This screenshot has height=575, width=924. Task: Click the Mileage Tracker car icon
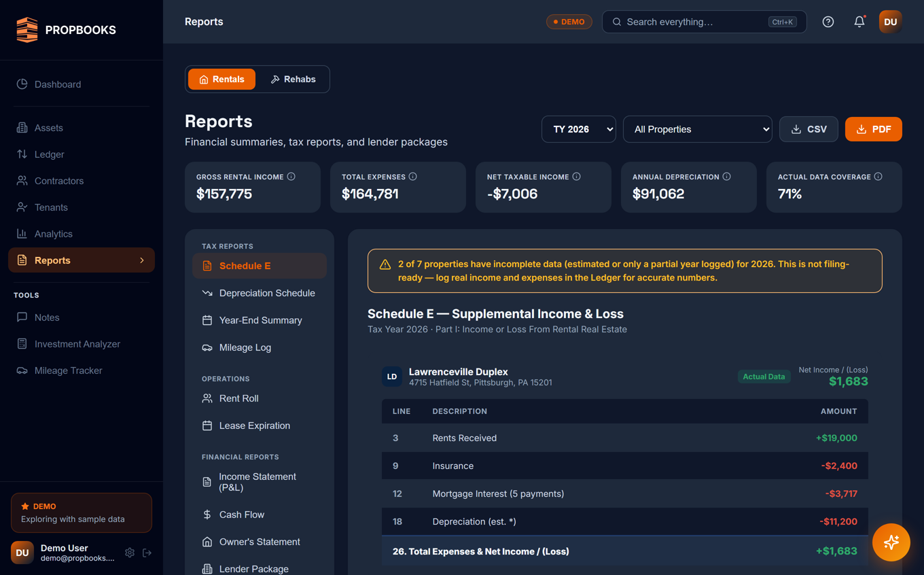22,370
